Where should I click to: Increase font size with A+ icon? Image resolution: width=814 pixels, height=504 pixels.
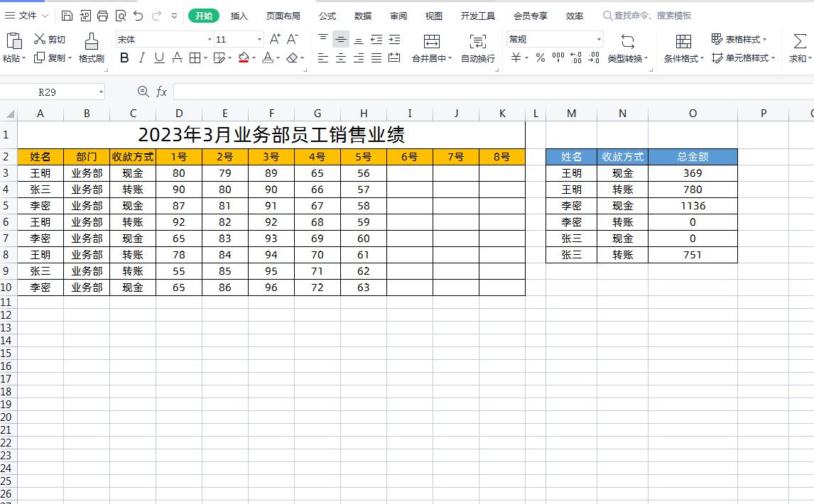(275, 39)
